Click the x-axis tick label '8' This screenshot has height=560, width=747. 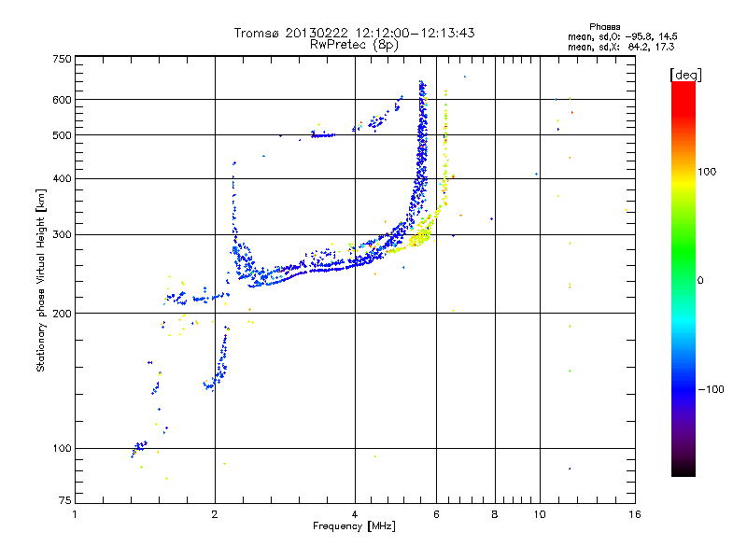pos(495,514)
